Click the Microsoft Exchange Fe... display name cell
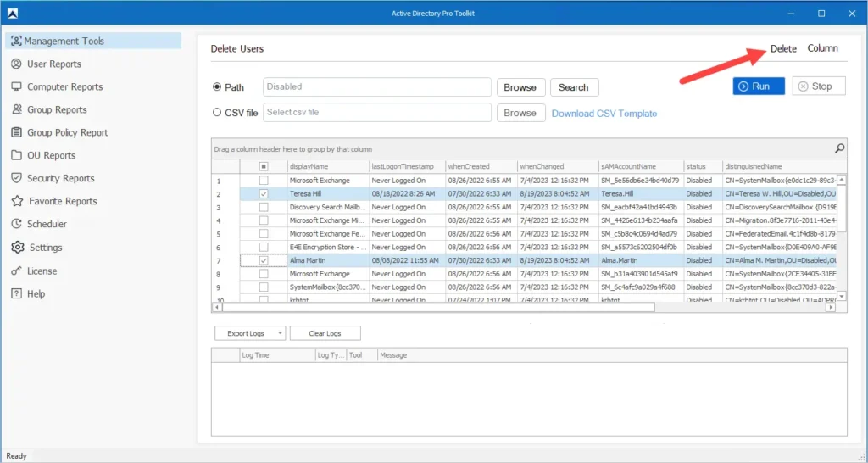Viewport: 868px width, 463px height. [328, 234]
